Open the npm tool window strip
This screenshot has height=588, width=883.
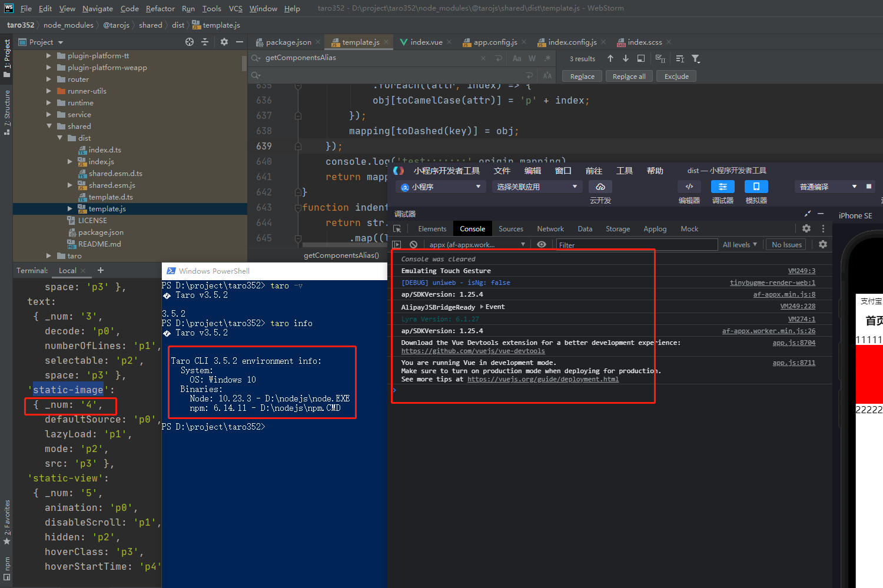(x=7, y=568)
